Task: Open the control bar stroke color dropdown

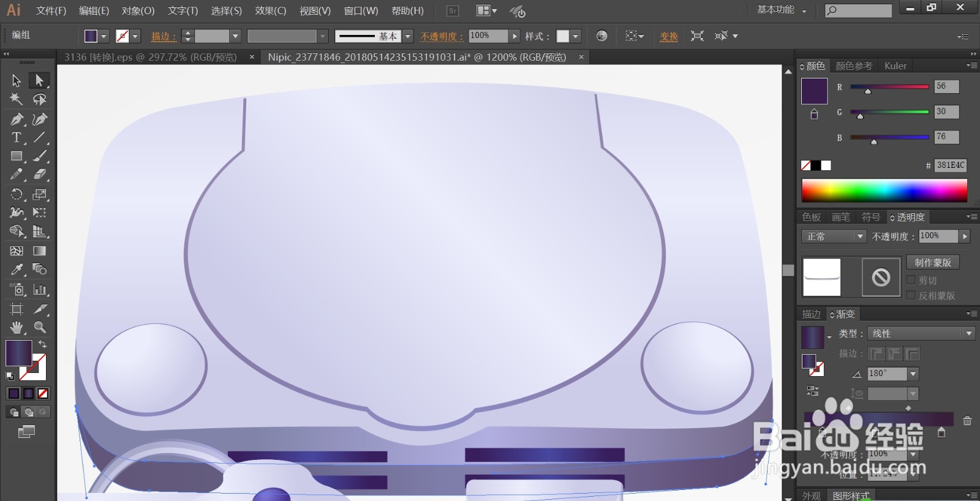Action: point(135,36)
